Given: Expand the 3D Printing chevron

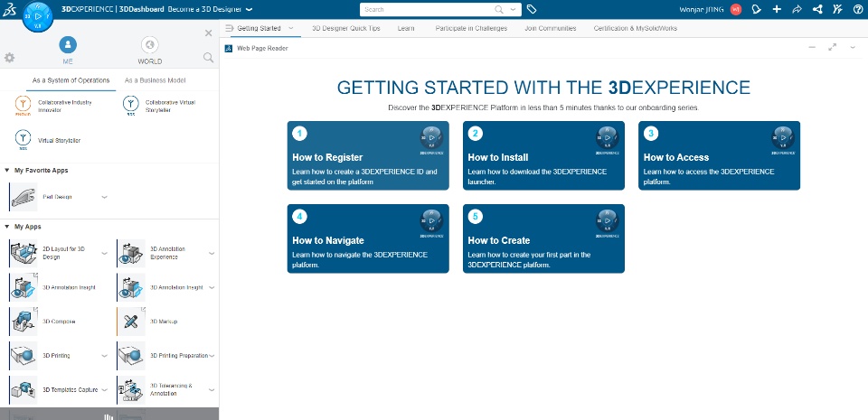Looking at the screenshot, I should pyautogui.click(x=104, y=356).
